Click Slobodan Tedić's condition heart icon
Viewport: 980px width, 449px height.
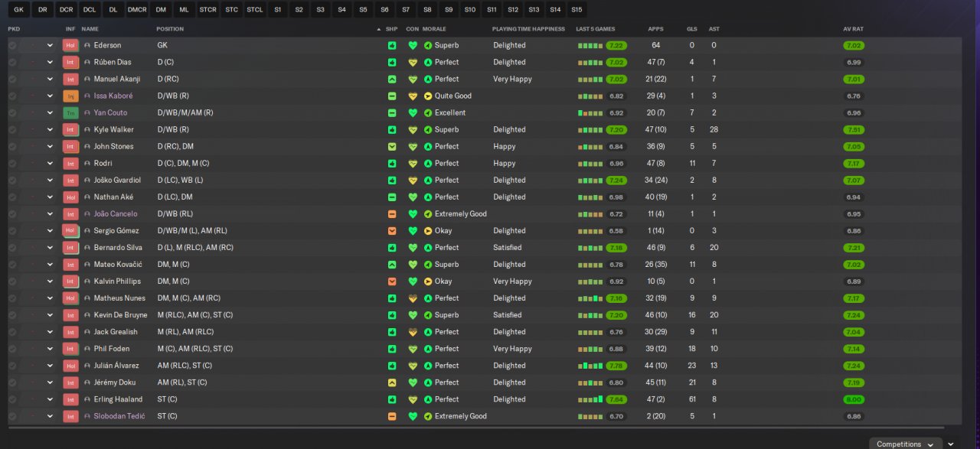(x=413, y=416)
